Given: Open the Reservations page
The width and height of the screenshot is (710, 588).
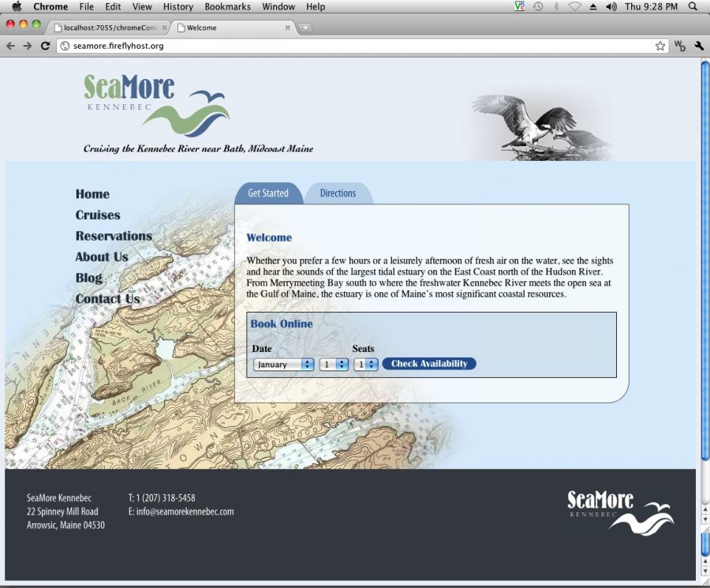Looking at the screenshot, I should (114, 236).
